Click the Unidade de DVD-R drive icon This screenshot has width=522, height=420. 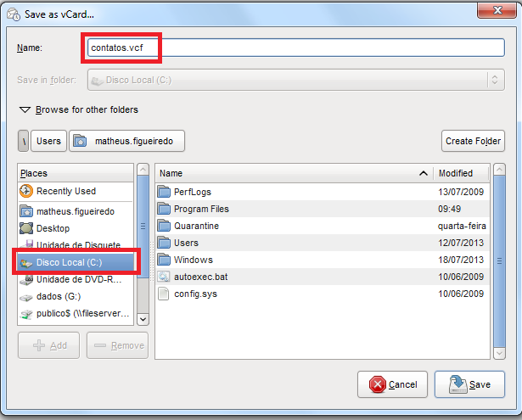26,279
